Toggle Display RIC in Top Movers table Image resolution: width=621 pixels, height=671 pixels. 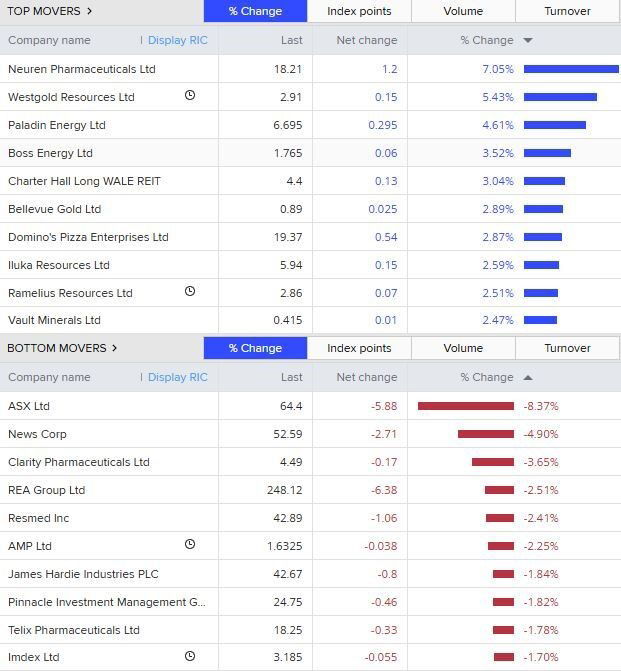pos(177,41)
